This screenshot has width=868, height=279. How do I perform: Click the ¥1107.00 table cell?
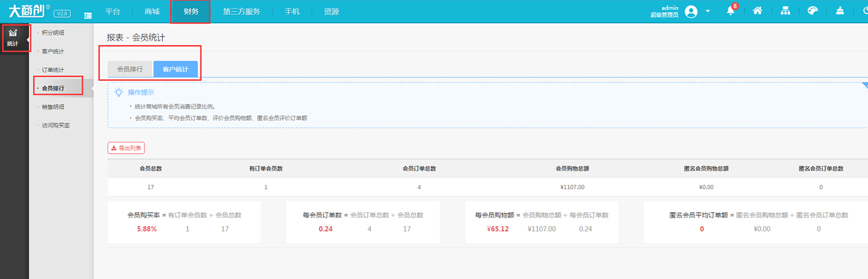point(572,187)
